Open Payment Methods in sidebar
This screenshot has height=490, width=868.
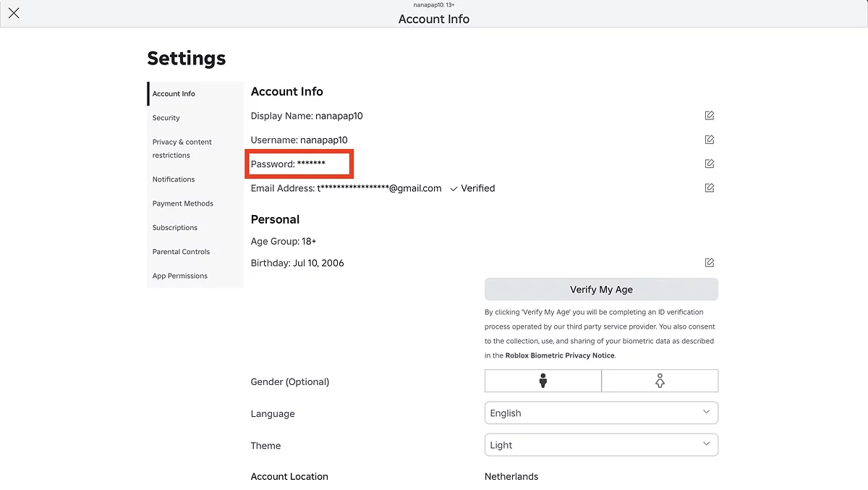click(183, 203)
